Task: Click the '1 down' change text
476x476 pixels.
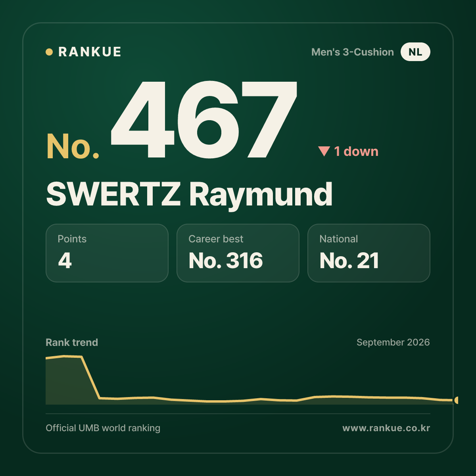Action: [x=356, y=152]
